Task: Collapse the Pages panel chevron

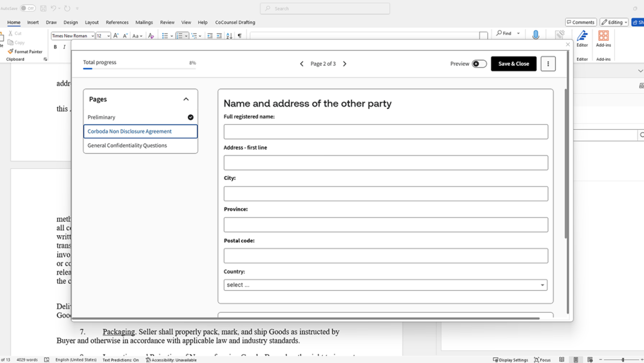Action: pos(186,99)
